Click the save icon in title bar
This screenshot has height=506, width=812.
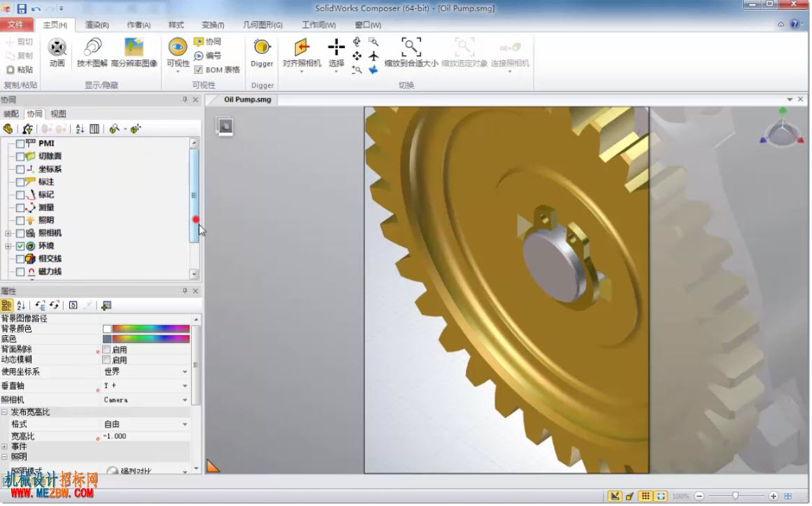point(22,8)
